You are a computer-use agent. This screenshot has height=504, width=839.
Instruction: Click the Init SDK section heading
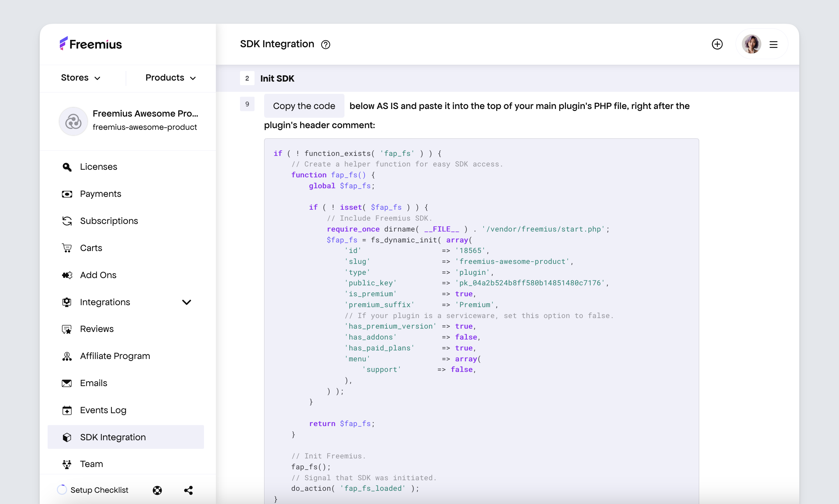[x=277, y=79]
